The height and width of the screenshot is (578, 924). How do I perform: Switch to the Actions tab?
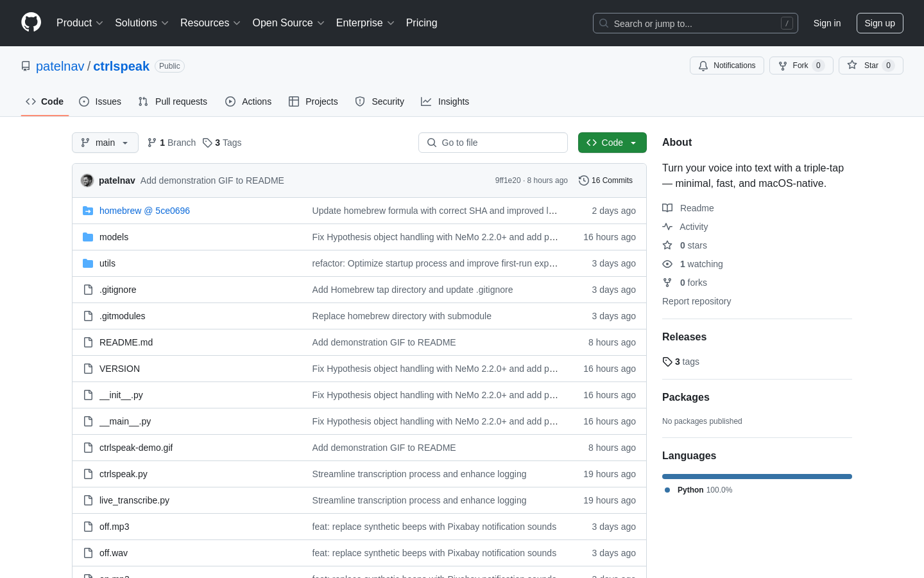(x=248, y=101)
